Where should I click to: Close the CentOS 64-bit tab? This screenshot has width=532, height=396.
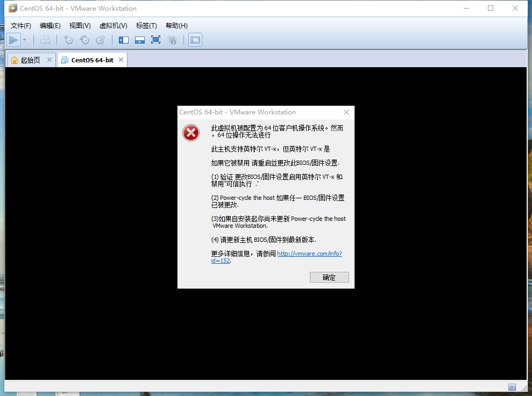point(121,60)
